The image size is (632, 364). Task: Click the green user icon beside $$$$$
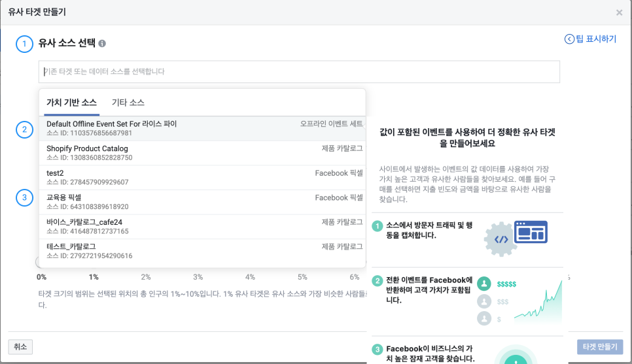(x=484, y=284)
